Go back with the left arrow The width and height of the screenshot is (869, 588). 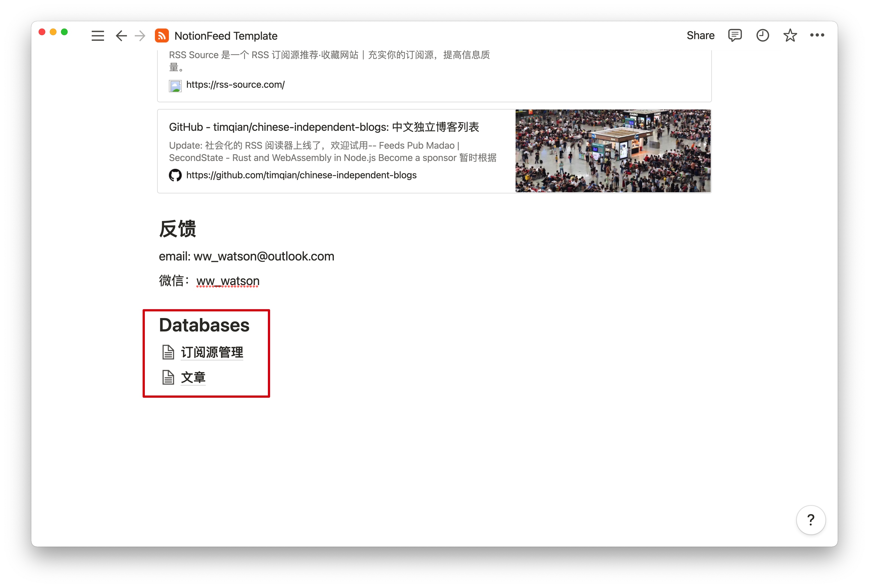(121, 36)
